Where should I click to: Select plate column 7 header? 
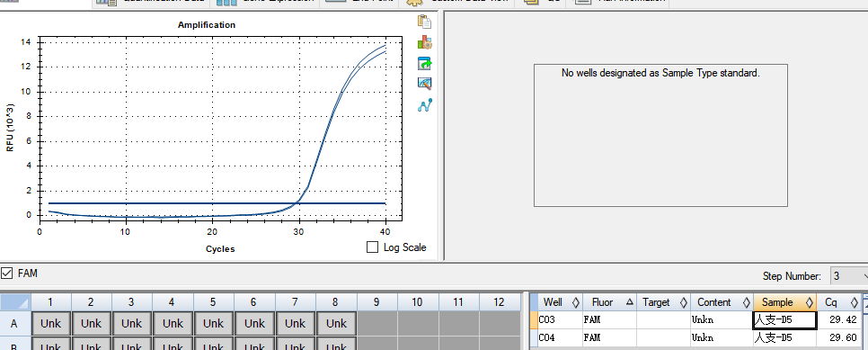coord(295,301)
